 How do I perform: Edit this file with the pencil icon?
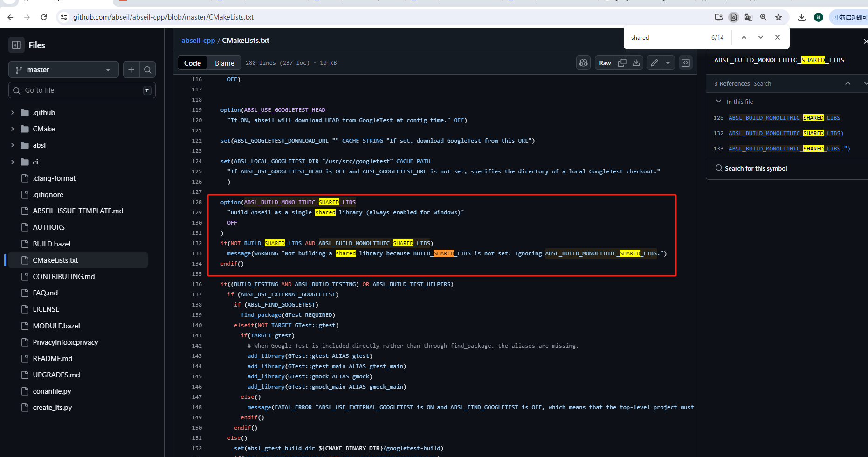(654, 63)
